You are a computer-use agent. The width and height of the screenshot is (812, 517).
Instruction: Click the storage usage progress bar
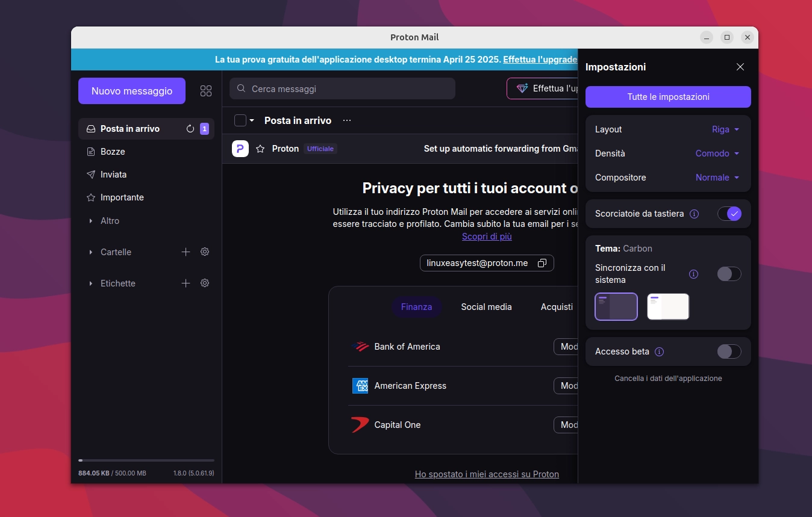tap(146, 460)
